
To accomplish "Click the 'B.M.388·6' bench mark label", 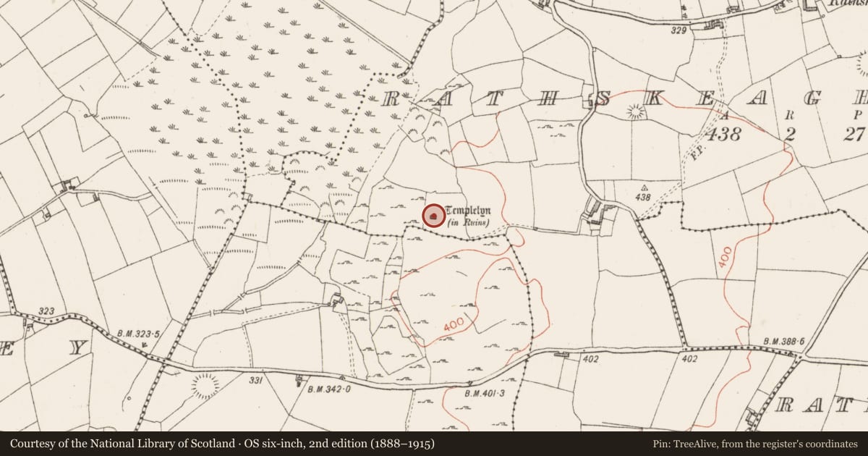I will tap(785, 342).
